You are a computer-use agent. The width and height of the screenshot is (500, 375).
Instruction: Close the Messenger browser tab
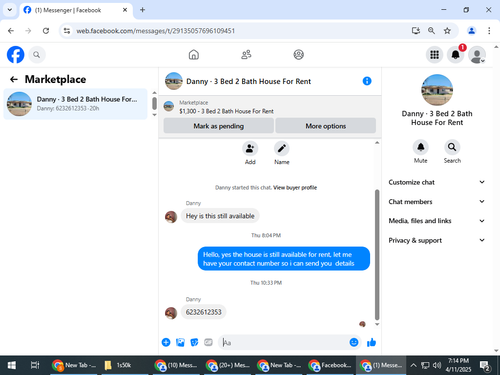[125, 10]
